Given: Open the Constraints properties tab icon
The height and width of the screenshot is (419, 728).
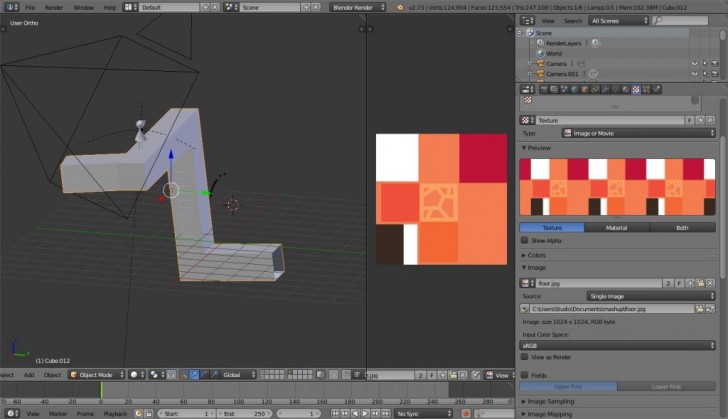Looking at the screenshot, I should pos(595,89).
